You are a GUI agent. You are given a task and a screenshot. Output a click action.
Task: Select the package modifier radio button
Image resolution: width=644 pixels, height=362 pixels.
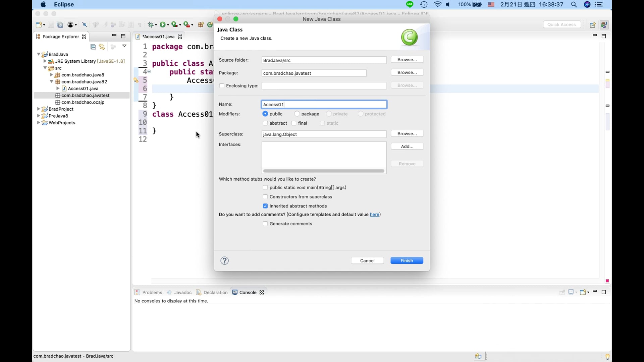[297, 114]
